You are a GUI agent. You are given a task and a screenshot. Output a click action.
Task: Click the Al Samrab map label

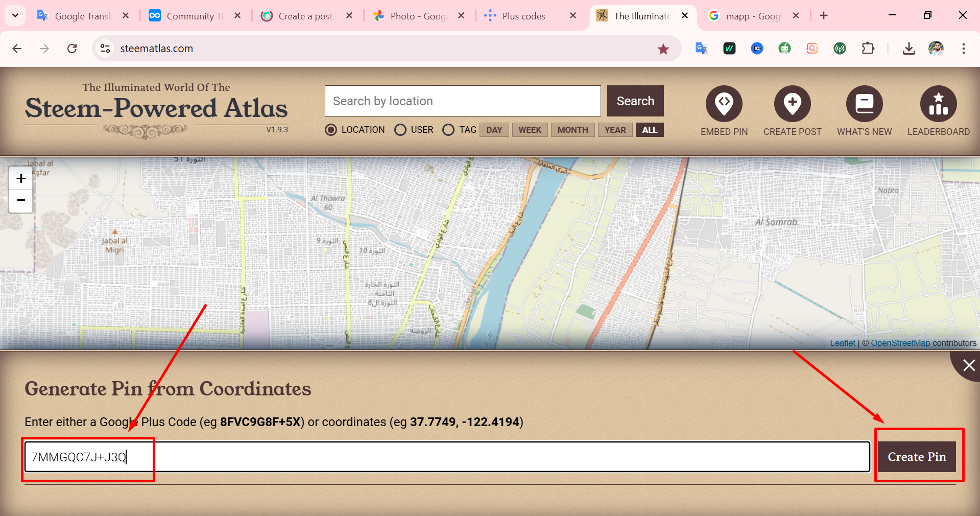(x=776, y=222)
